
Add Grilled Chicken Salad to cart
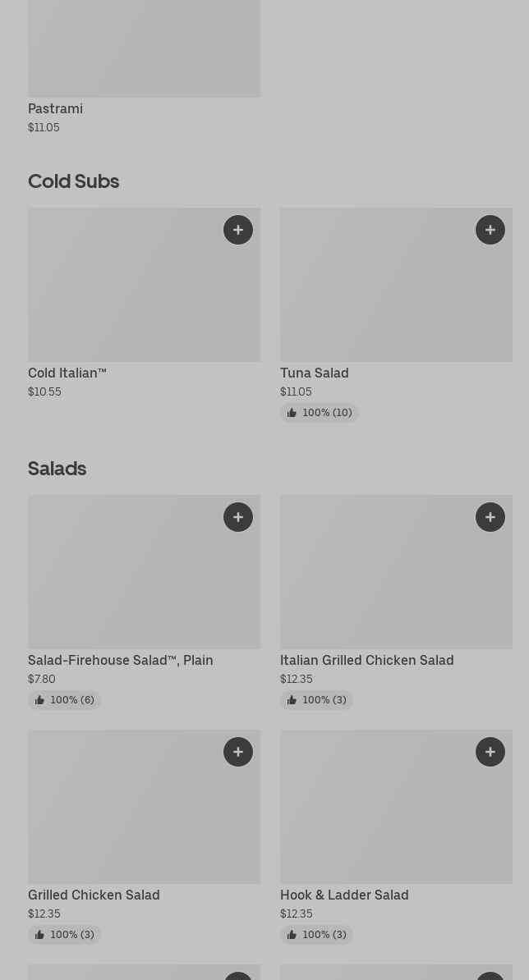pos(238,752)
